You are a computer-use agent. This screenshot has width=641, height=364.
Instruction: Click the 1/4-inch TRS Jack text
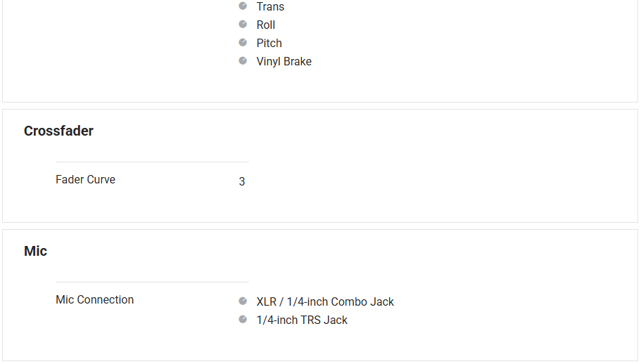tap(302, 320)
